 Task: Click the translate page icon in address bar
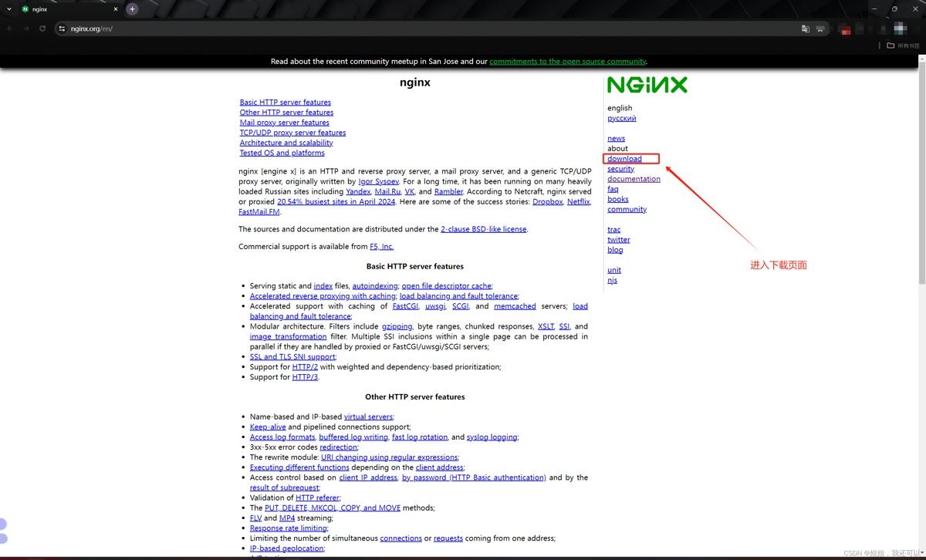tap(805, 29)
